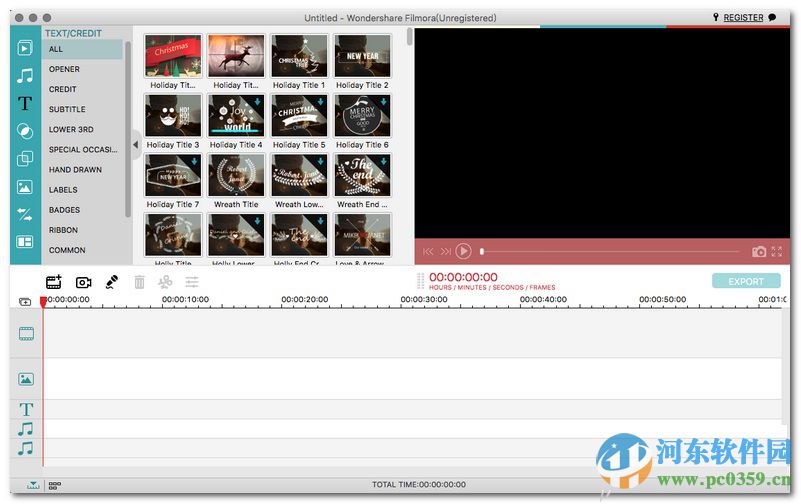801x504 pixels.
Task: Select the Wreath Low... thumbnail
Action: (x=299, y=175)
